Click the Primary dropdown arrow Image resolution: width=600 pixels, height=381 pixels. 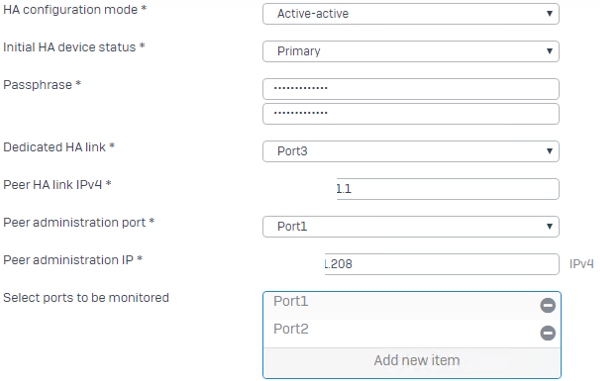pos(549,51)
